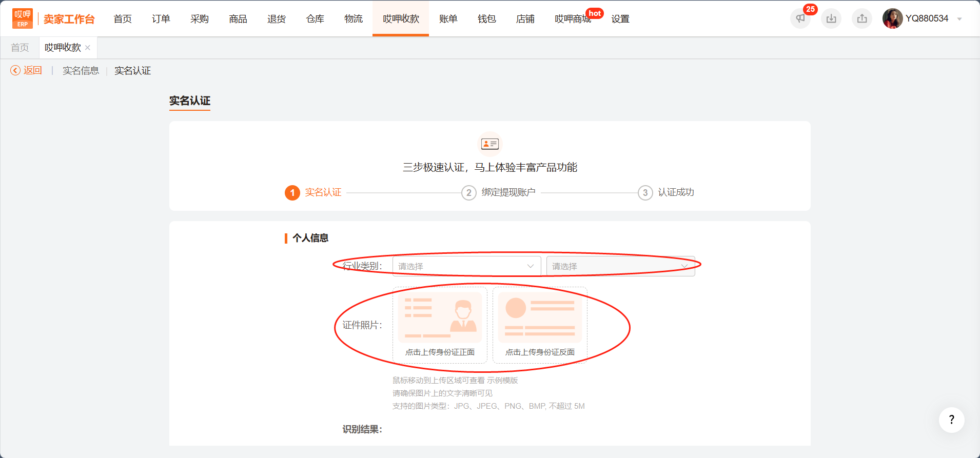The width and height of the screenshot is (980, 458).
Task: Click the 卖家工作台 title text
Action: click(x=69, y=19)
